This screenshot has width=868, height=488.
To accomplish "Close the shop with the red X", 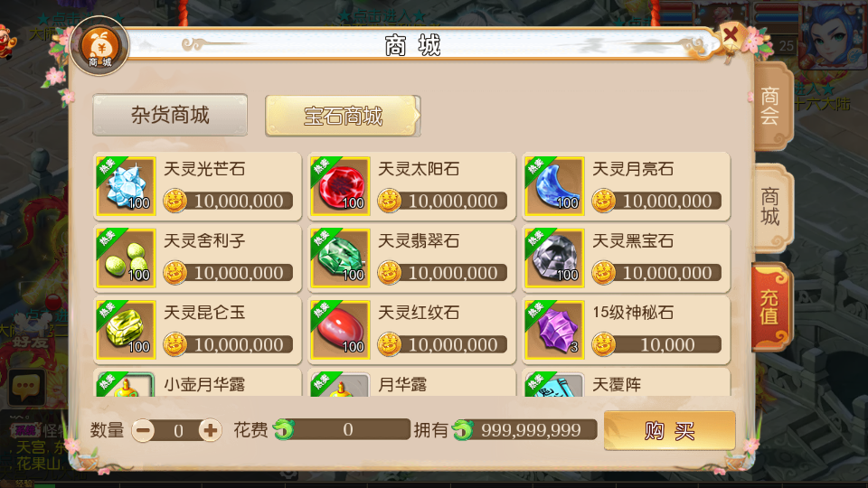I will (x=731, y=35).
